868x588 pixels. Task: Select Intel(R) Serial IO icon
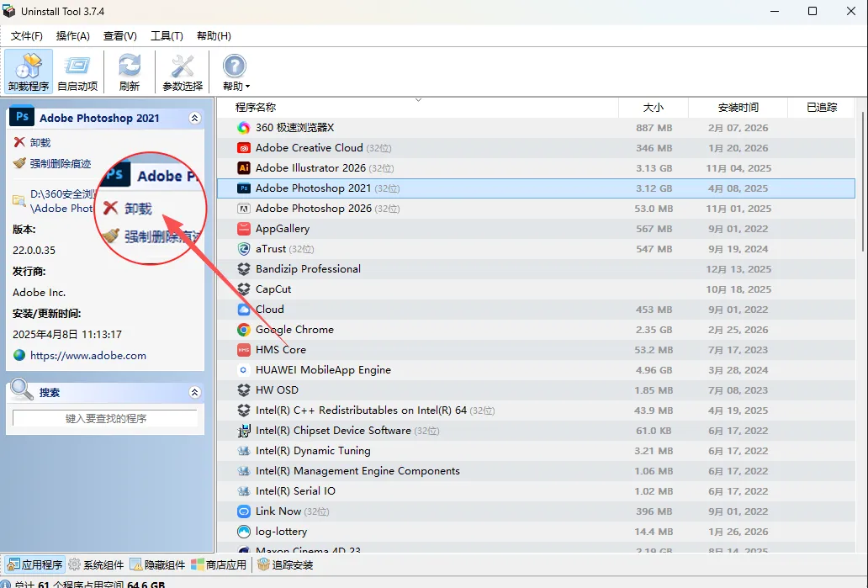click(244, 491)
